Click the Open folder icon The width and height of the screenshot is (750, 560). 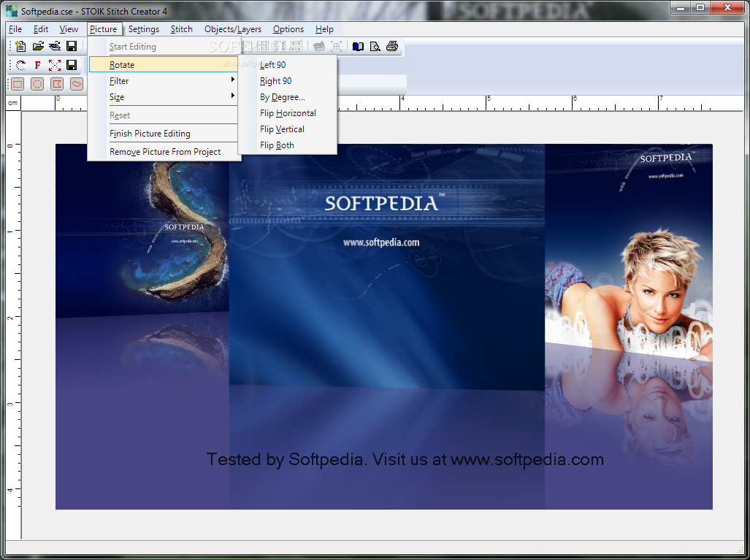38,47
